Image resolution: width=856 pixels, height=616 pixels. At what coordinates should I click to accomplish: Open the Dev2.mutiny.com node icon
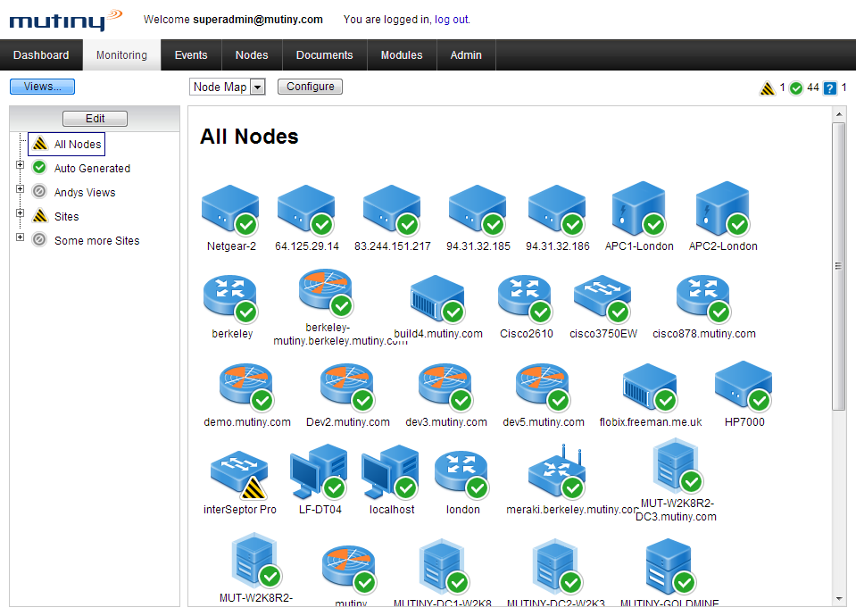(x=348, y=387)
